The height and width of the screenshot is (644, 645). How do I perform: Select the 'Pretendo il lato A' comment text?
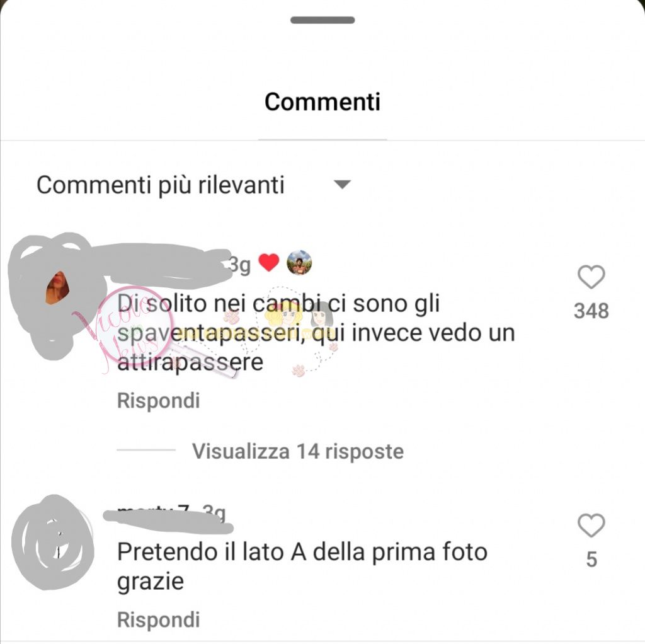(x=302, y=566)
